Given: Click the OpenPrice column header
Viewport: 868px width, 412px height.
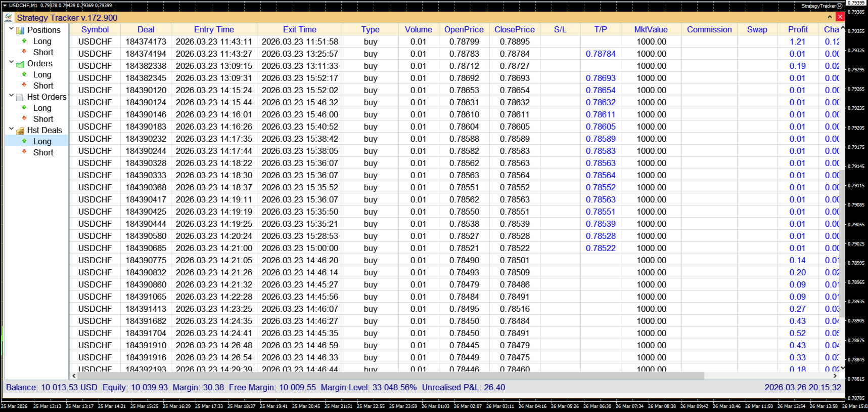Looking at the screenshot, I should [x=464, y=29].
